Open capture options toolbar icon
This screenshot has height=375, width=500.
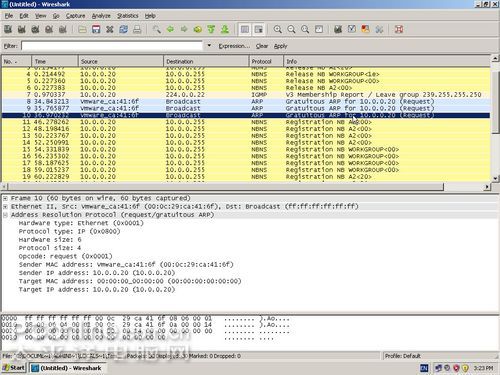[x=22, y=29]
